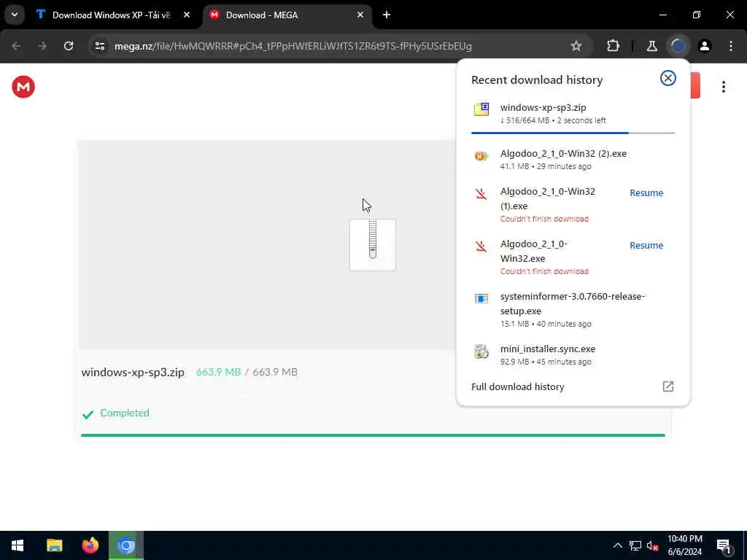Open systeminformer-3.0.7660-release-setup.exe download
Screen dimensions: 747x560
573,310
